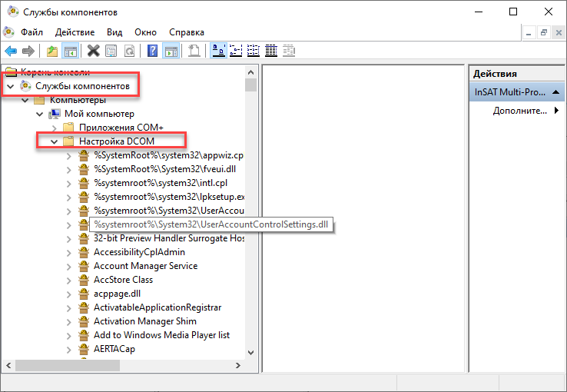
Task: Collapse the Настройка DCOM folder
Action: click(x=55, y=141)
